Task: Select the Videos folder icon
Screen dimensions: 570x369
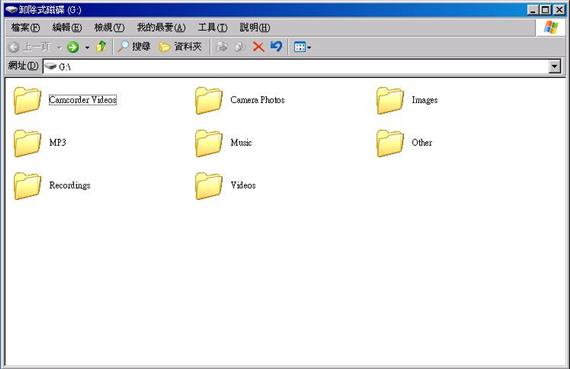Action: pyautogui.click(x=209, y=186)
